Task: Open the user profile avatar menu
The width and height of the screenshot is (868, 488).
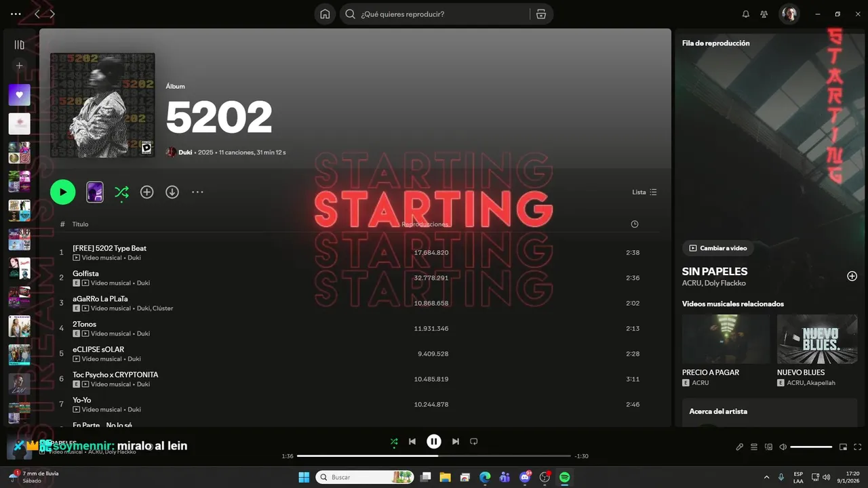Action: [789, 14]
